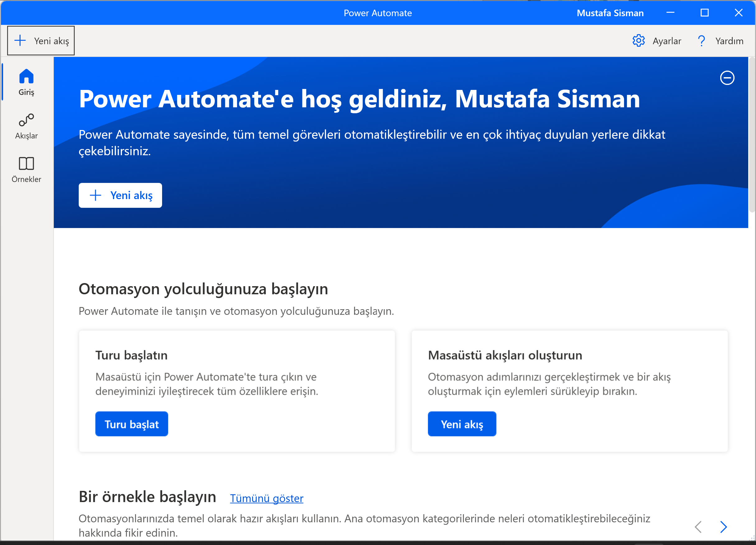This screenshot has height=545, width=756.
Task: Click plus icon on banner Yeni akış
Action: pyautogui.click(x=96, y=195)
